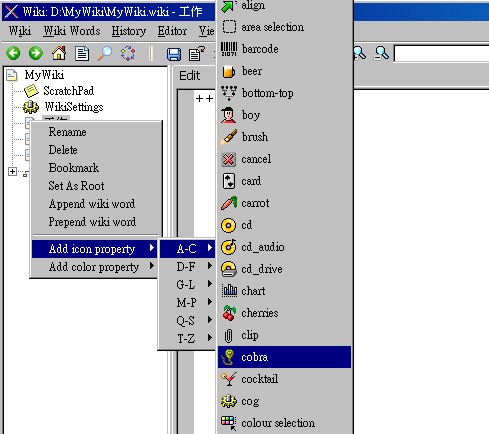489x434 pixels.
Task: Save with the floppy disk icon
Action: tap(174, 54)
